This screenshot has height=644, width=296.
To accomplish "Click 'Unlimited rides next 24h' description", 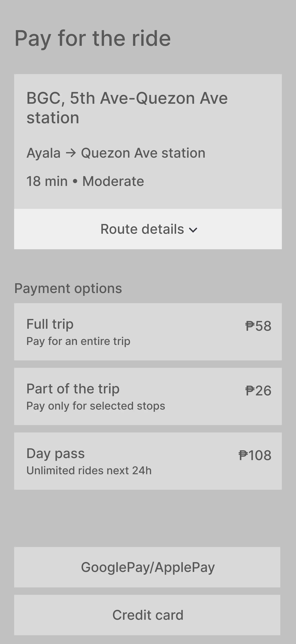I will click(x=89, y=471).
